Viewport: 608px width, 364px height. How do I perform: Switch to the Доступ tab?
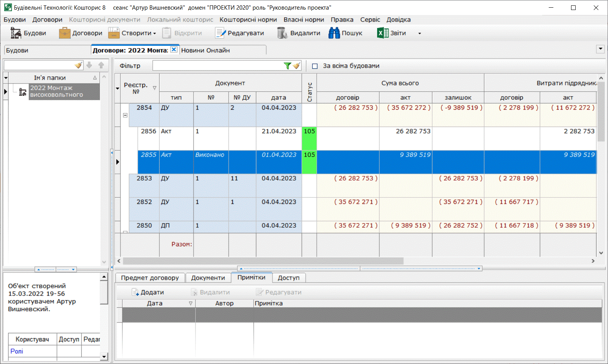[x=288, y=278]
